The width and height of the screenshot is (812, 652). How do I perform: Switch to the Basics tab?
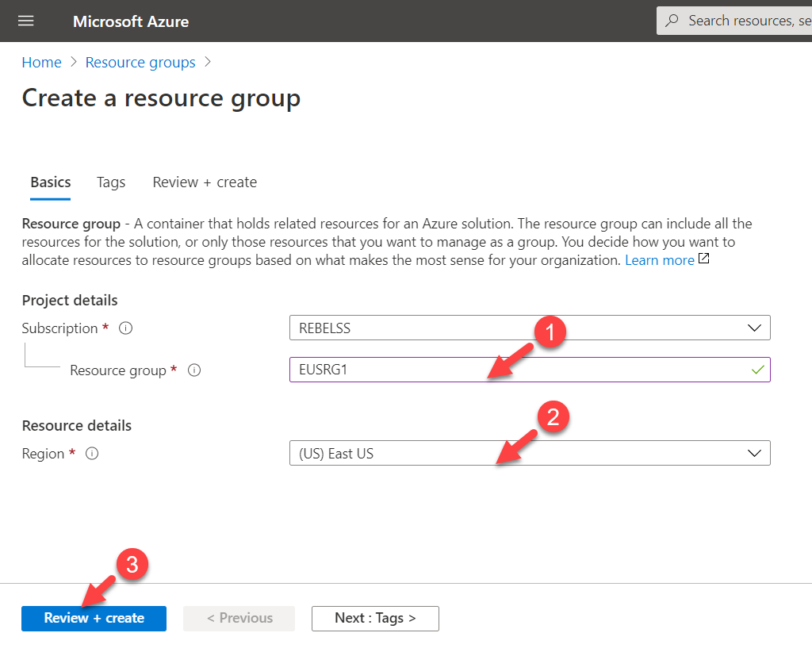pos(50,182)
